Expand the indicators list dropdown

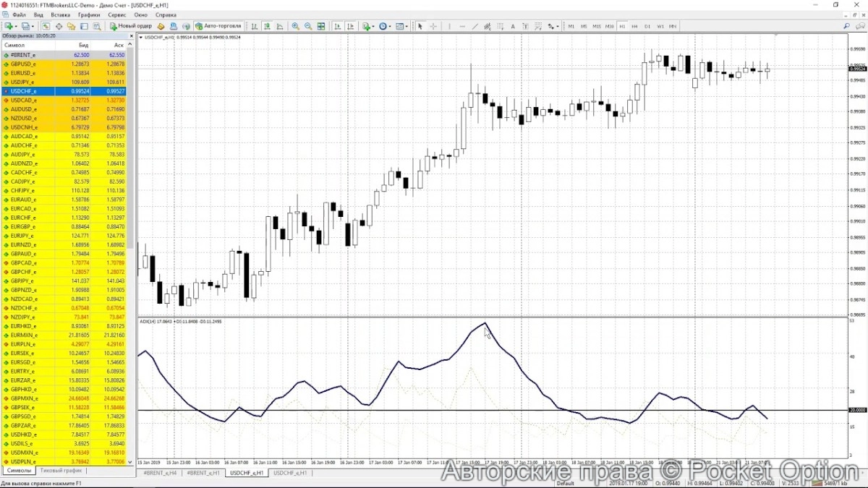pyautogui.click(x=374, y=26)
